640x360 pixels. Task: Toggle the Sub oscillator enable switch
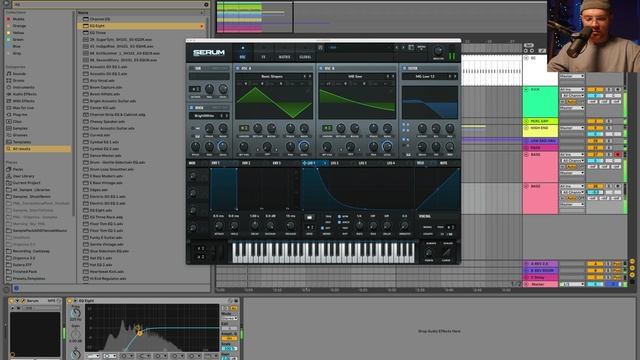click(191, 68)
